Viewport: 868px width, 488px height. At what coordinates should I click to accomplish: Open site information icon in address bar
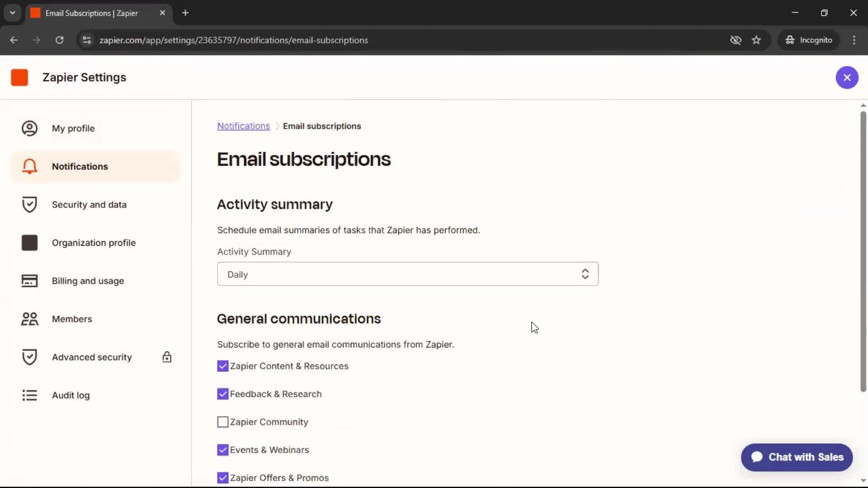[x=87, y=40]
